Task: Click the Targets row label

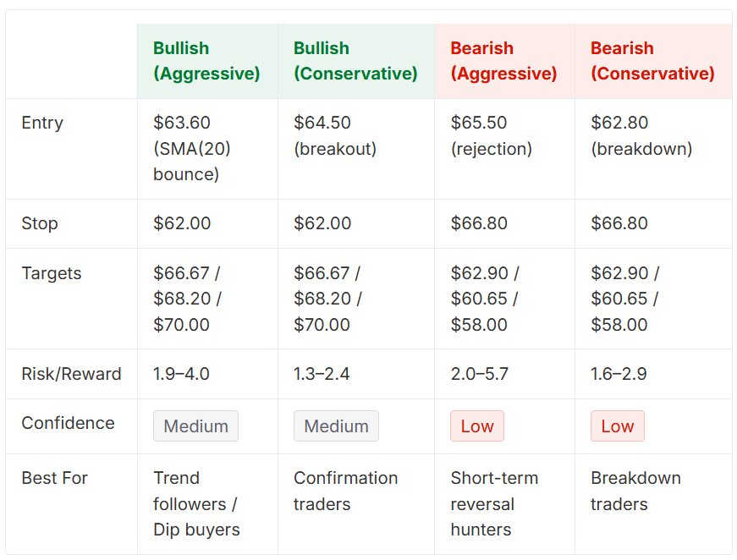Action: click(52, 273)
